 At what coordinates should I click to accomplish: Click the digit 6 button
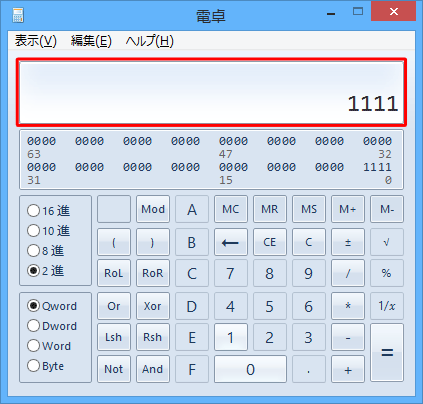(x=309, y=306)
